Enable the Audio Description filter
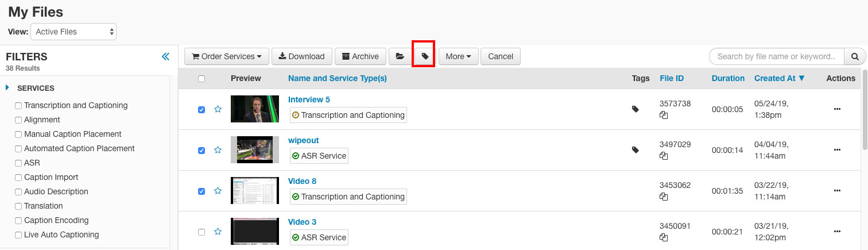Screen dimensions: 868x250 click(x=18, y=192)
